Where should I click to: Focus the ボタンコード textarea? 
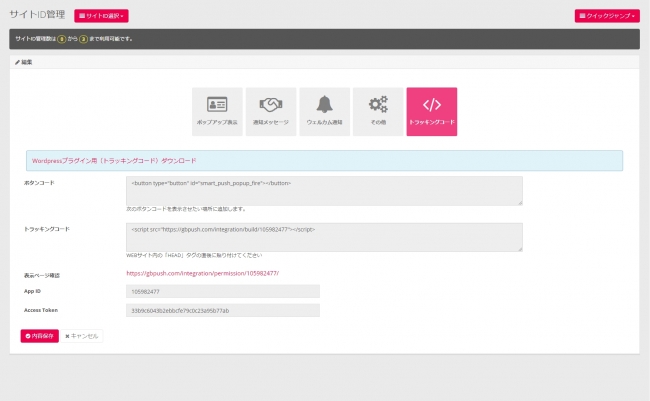click(324, 190)
